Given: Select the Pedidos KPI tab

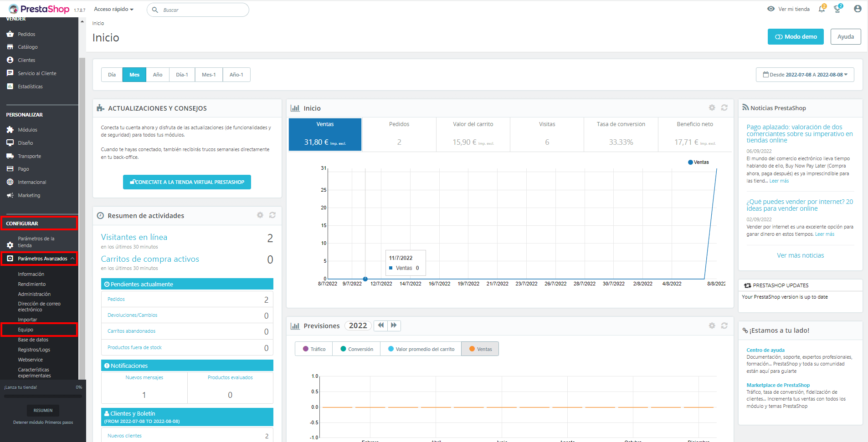Looking at the screenshot, I should tap(399, 134).
